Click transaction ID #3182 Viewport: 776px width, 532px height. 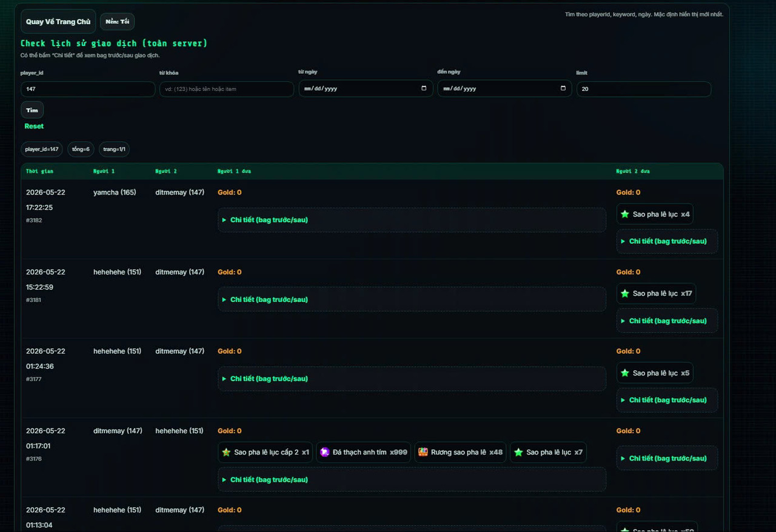click(34, 220)
